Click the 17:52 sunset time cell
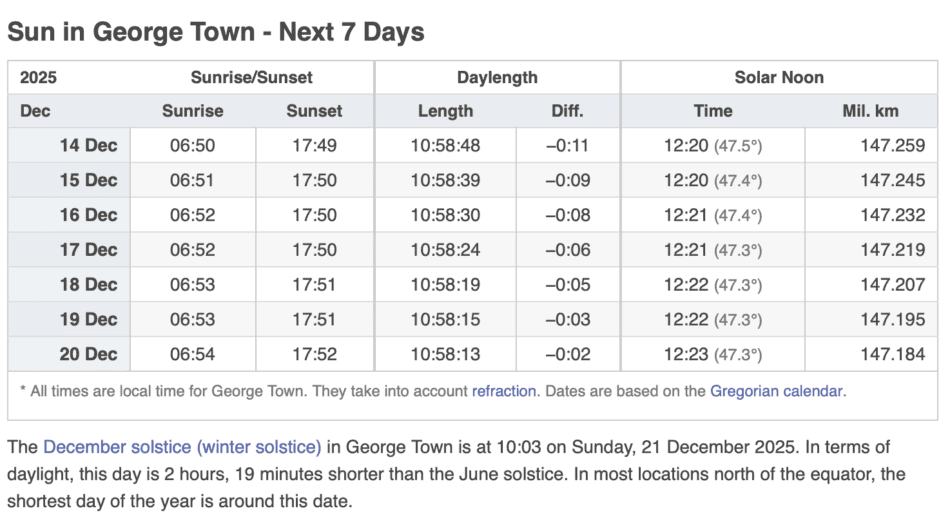 314,355
